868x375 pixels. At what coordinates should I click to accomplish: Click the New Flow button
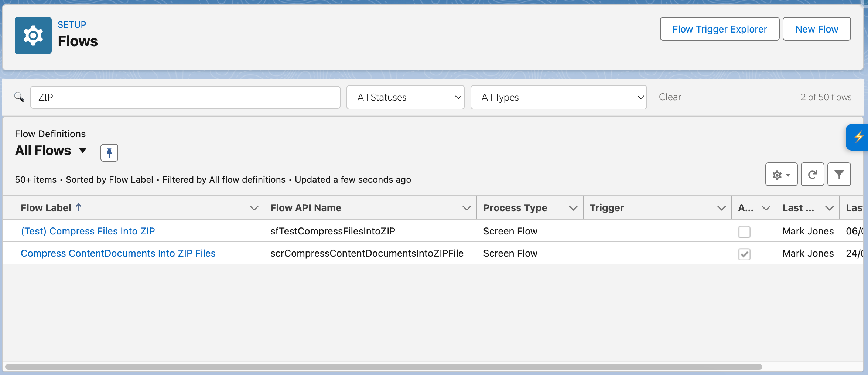click(817, 29)
